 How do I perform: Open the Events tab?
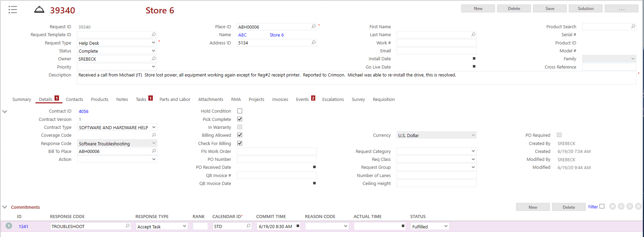point(302,99)
